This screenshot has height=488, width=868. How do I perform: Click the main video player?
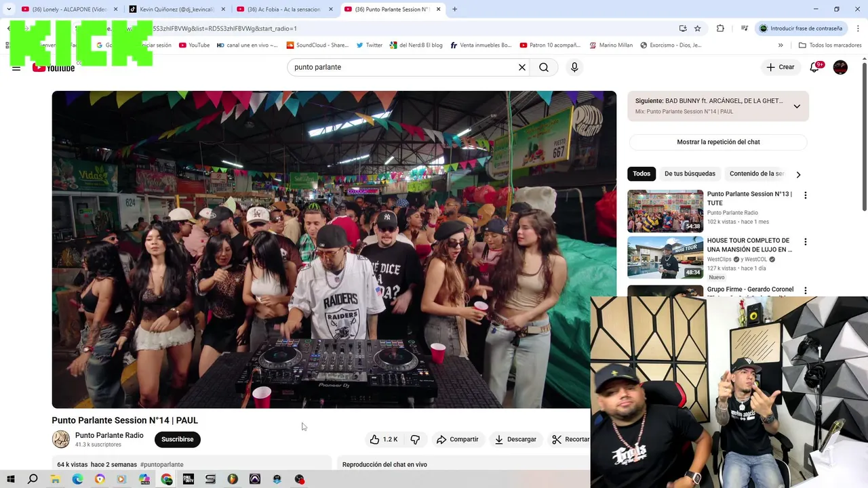334,249
